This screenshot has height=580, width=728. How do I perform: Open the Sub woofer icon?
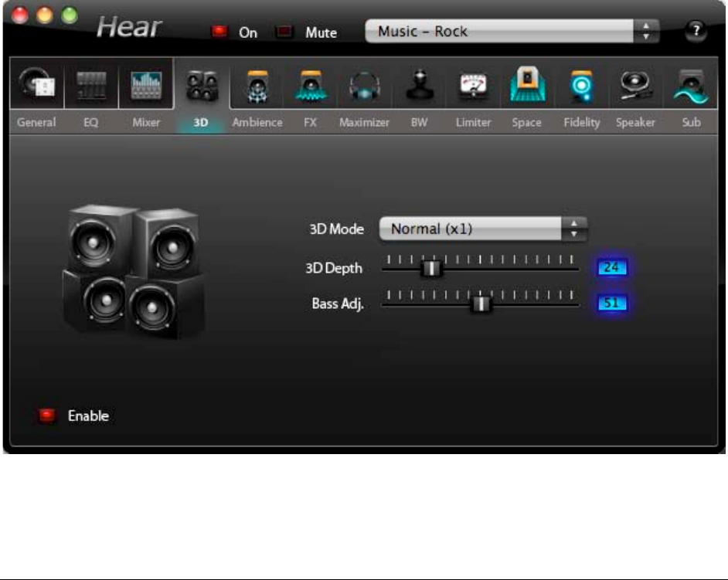click(691, 86)
